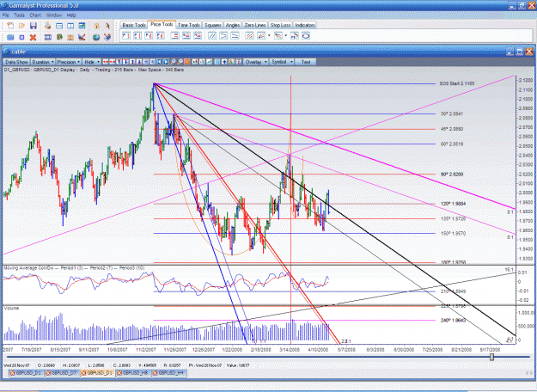Viewport: 537px width, 392px height.
Task: Click the blue plus icon in chart toolbar
Action: pyautogui.click(x=224, y=62)
